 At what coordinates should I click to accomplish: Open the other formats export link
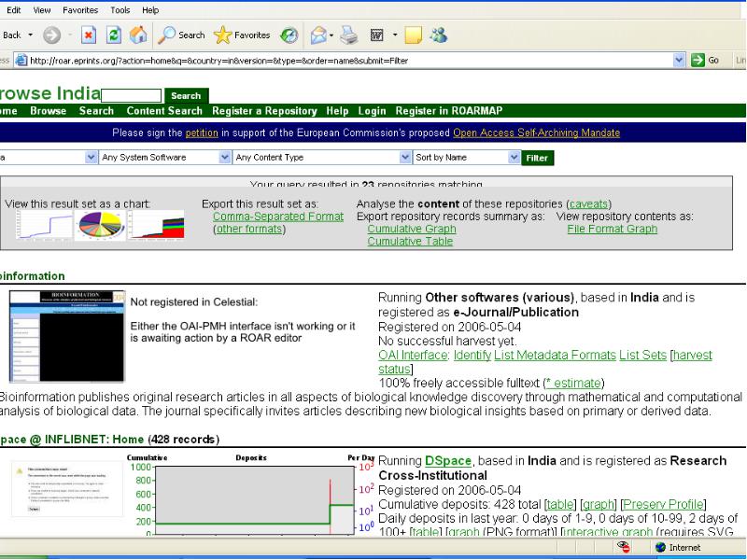coord(249,229)
